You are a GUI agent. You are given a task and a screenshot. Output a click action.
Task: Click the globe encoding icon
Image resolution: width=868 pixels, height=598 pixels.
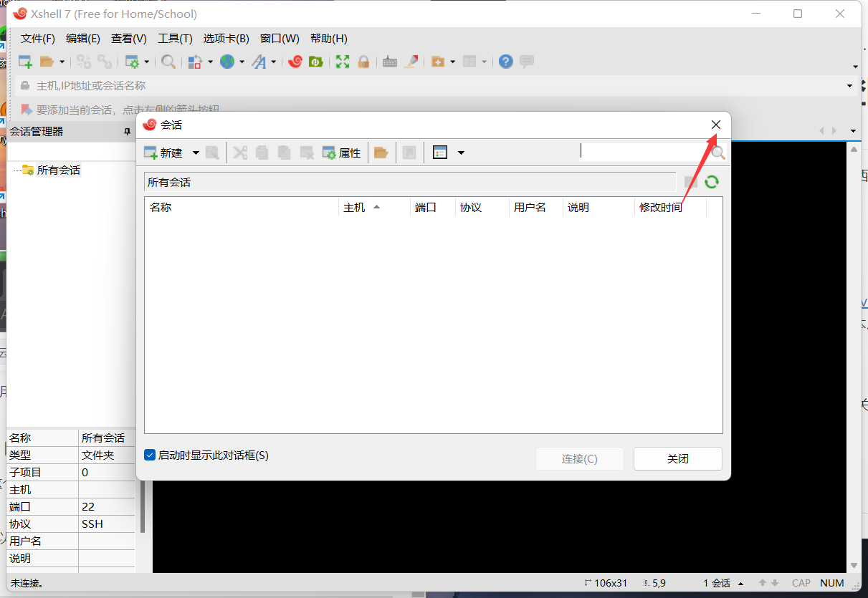[x=227, y=62]
